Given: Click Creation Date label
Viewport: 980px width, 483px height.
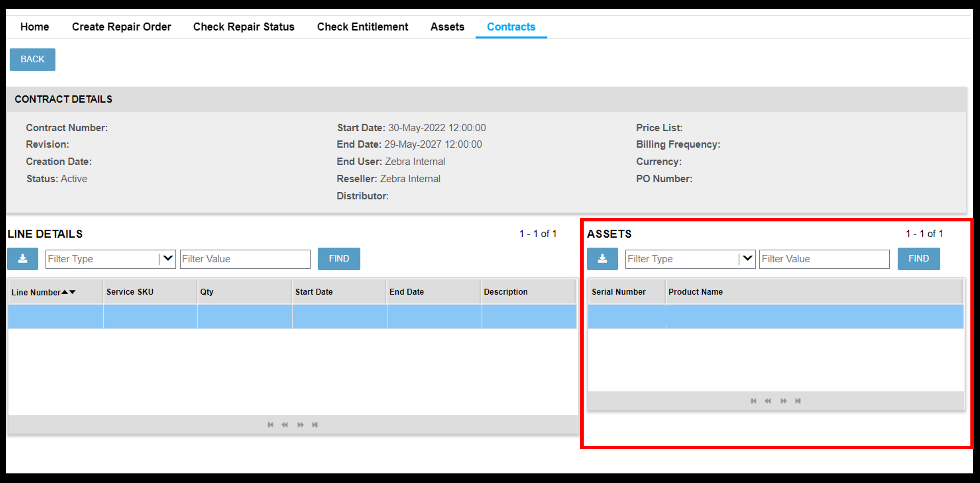Looking at the screenshot, I should [x=59, y=161].
